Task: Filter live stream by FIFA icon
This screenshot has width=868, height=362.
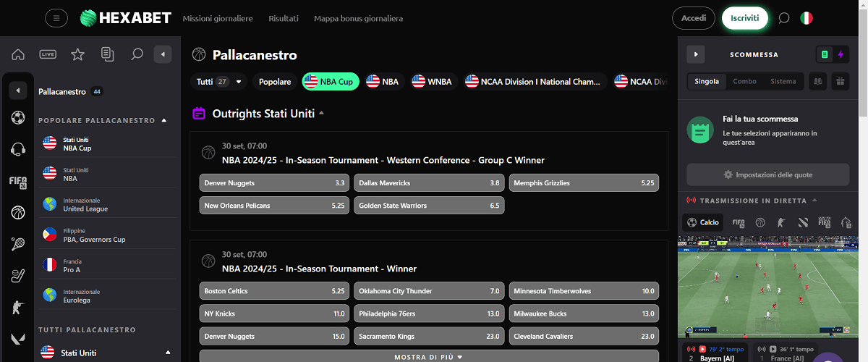Action: pyautogui.click(x=739, y=222)
